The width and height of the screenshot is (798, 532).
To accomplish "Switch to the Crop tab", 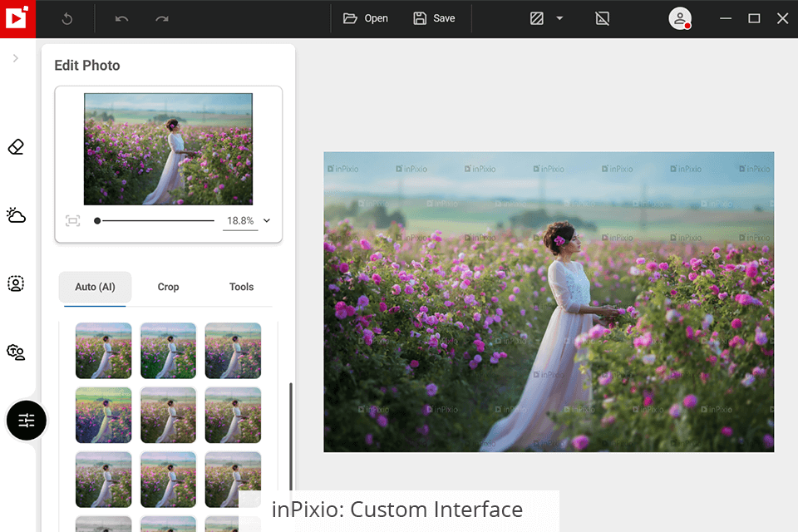I will (168, 287).
